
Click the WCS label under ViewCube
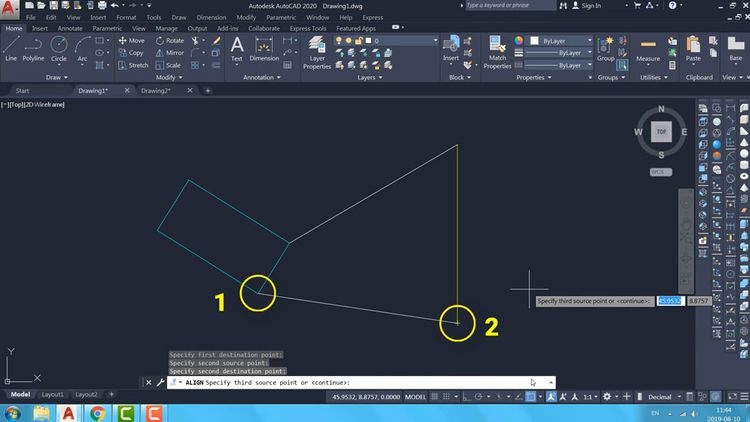pyautogui.click(x=661, y=172)
